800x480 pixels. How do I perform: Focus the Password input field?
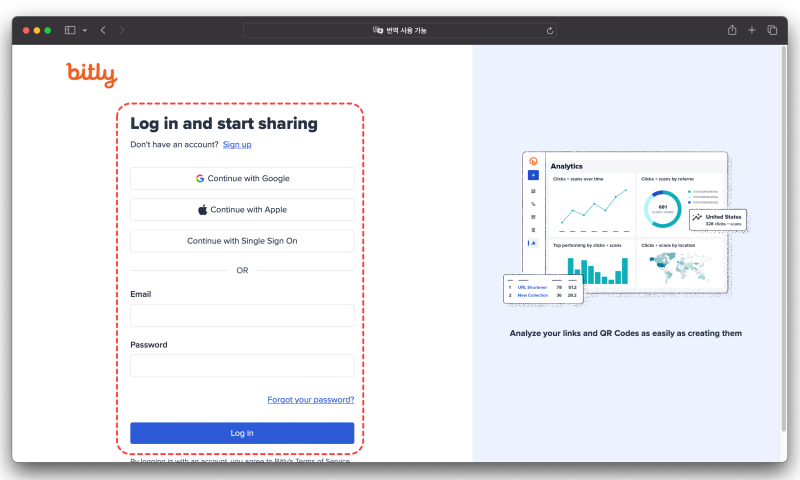pos(242,366)
